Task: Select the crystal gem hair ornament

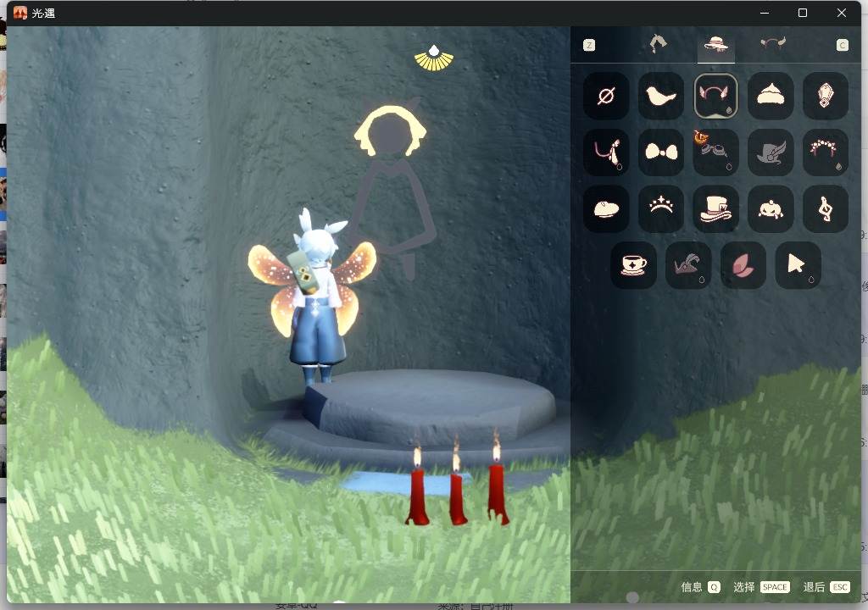Action: [x=826, y=97]
